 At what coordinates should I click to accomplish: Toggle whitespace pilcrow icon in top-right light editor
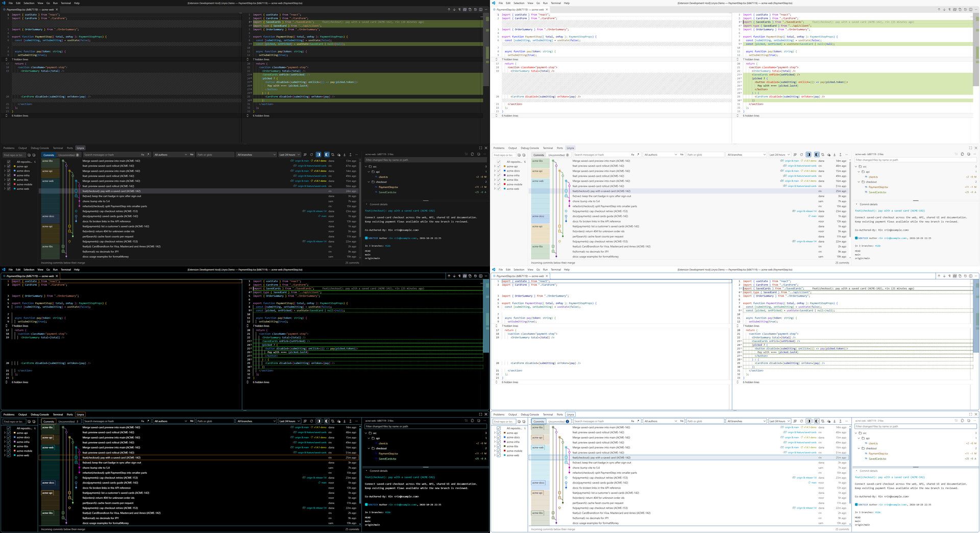tap(949, 9)
